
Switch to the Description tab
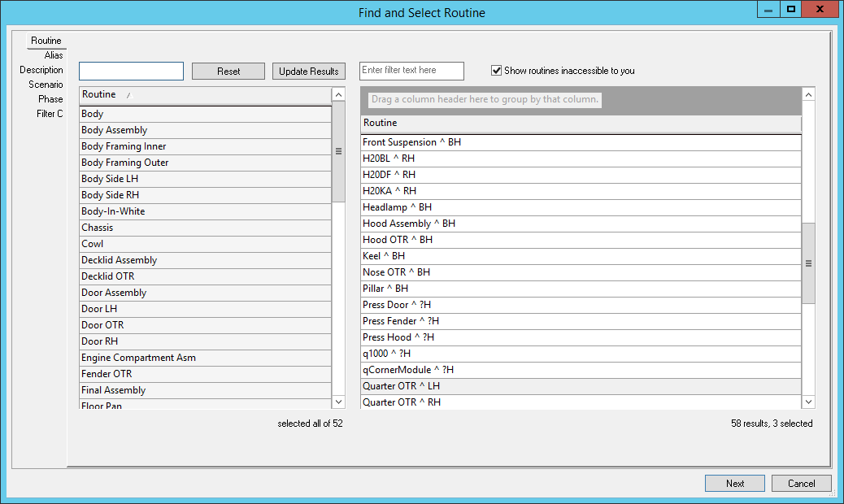coord(41,70)
